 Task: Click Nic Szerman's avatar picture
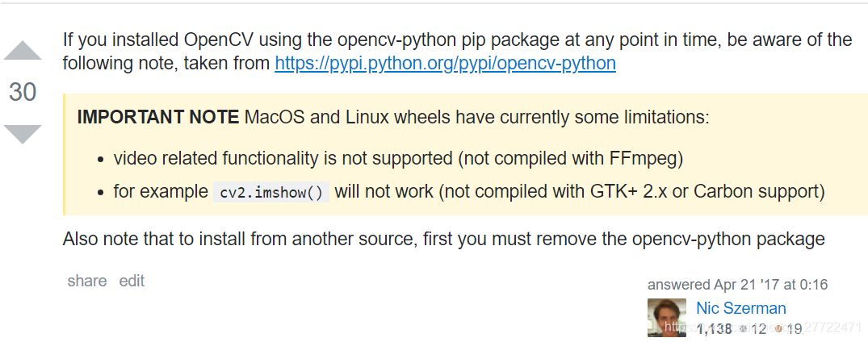coord(666,318)
